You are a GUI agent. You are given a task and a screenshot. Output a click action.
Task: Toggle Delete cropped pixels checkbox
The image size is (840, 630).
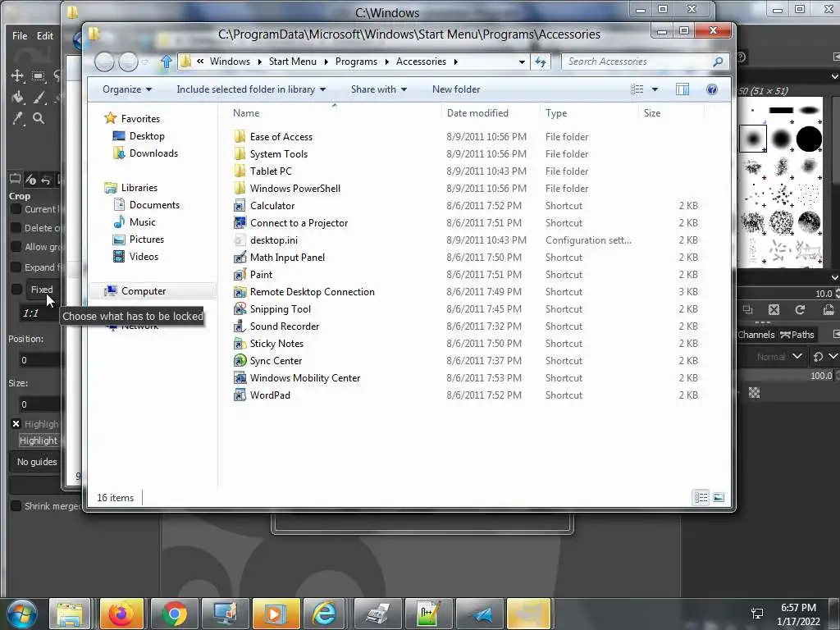pos(16,228)
